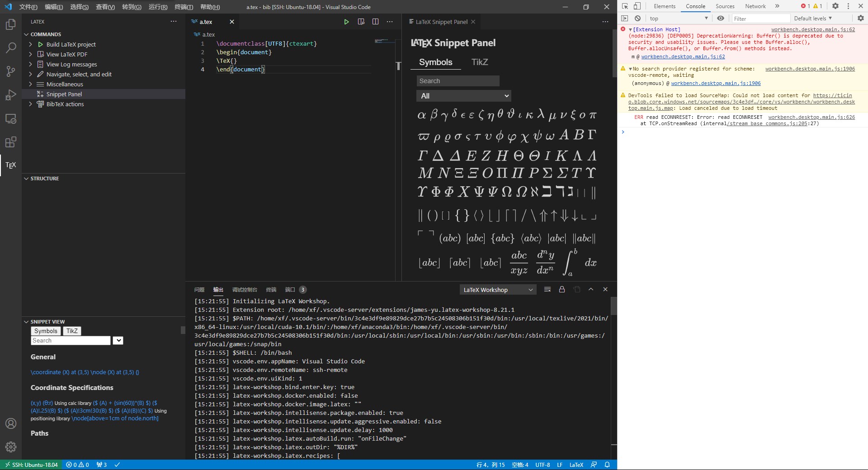
Task: Click View LaTeX PDF icon in editor toolbar
Action: pos(361,22)
